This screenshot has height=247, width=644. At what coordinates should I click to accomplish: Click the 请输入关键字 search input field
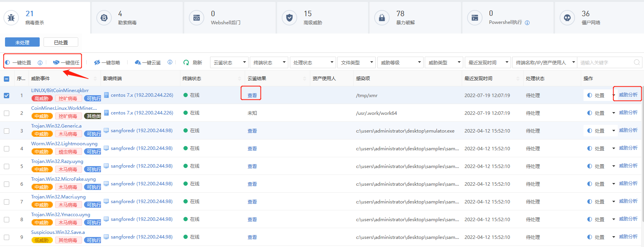(605, 62)
